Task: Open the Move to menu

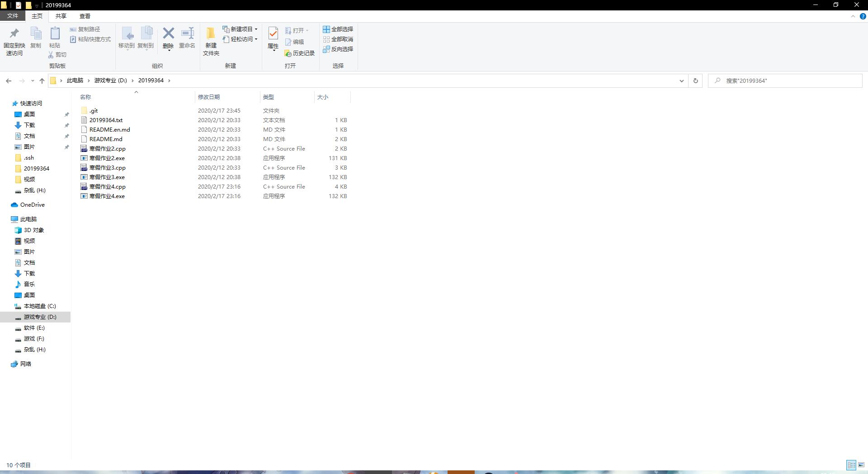Action: click(x=127, y=38)
